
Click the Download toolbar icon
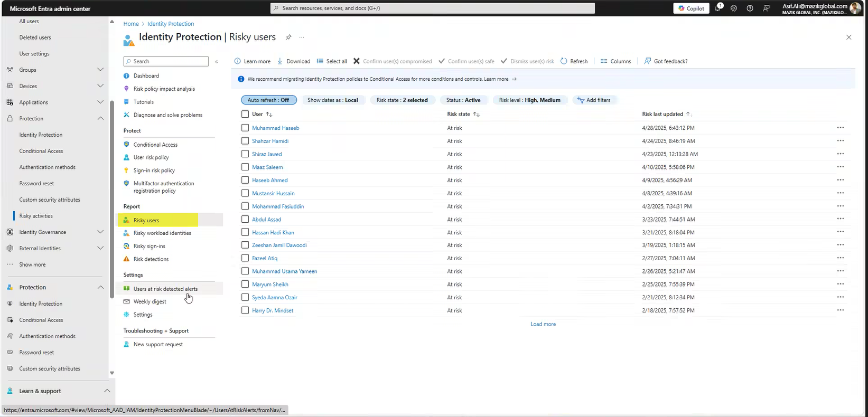click(x=280, y=61)
